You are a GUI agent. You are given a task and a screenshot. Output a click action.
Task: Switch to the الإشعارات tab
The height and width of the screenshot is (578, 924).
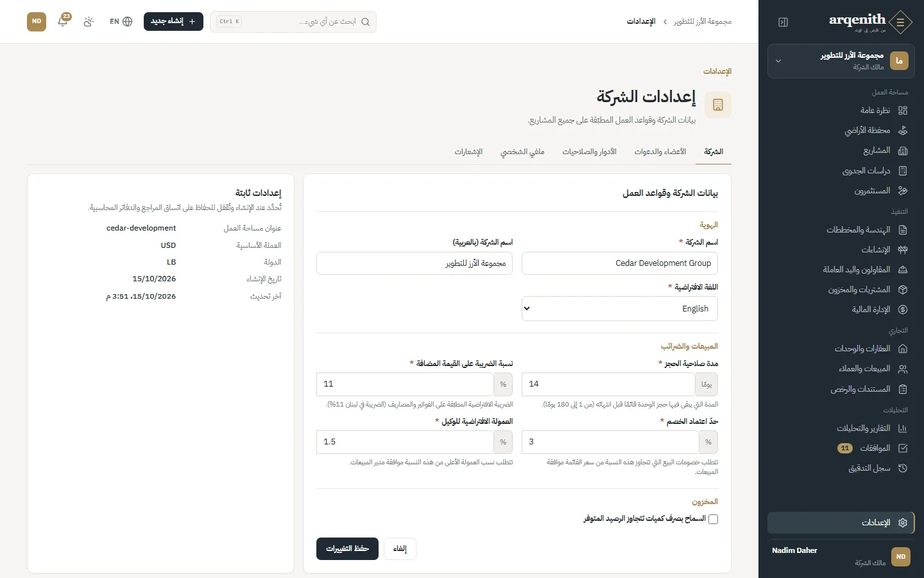coord(468,152)
